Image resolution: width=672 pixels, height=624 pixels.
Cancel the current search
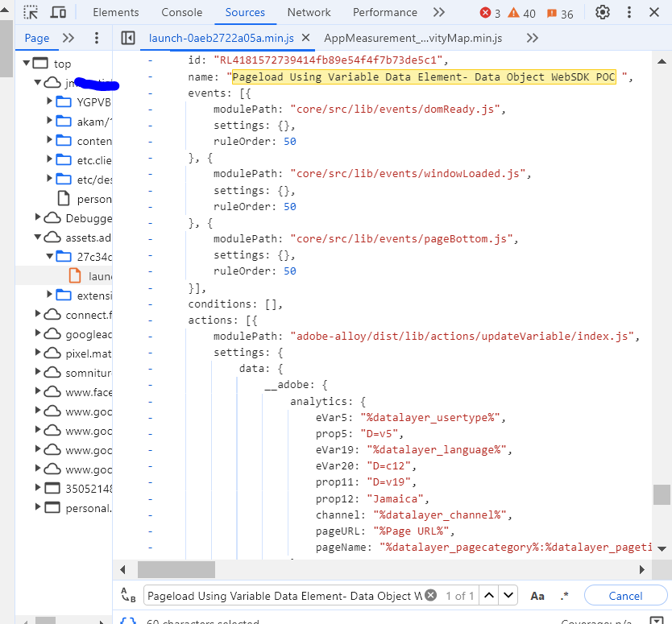(625, 595)
